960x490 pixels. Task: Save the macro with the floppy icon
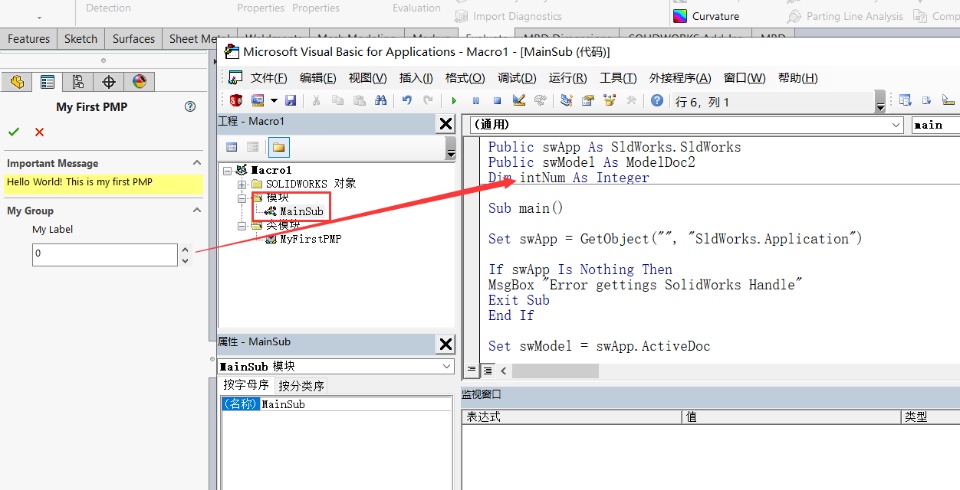tap(291, 100)
